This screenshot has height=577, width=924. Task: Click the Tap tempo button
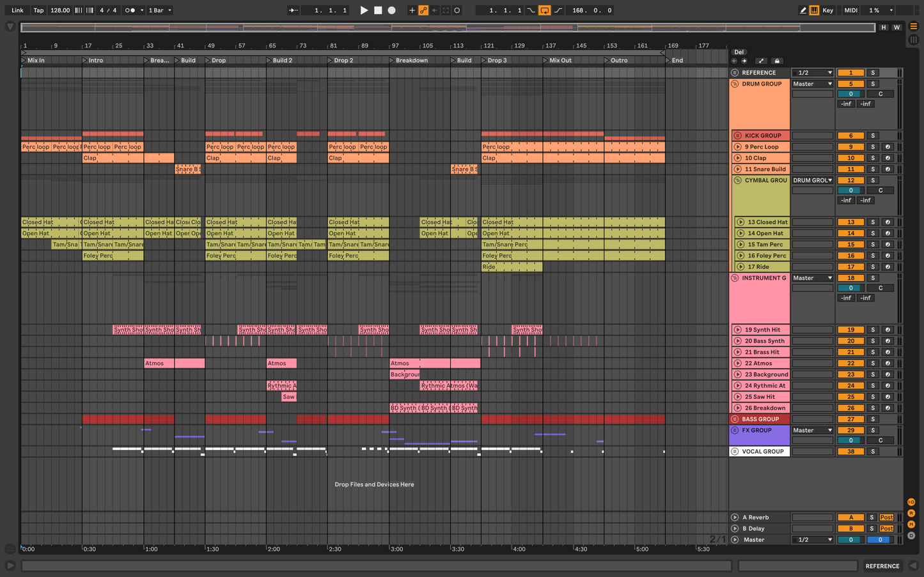point(38,10)
